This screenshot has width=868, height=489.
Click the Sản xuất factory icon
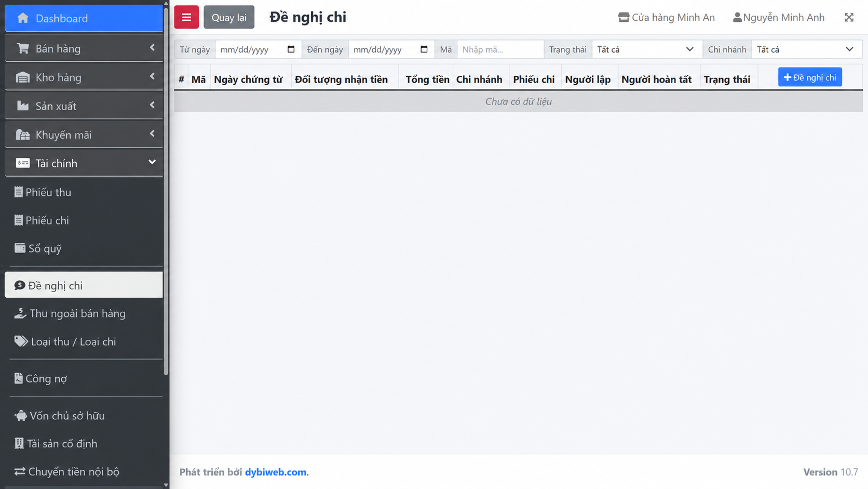point(23,106)
